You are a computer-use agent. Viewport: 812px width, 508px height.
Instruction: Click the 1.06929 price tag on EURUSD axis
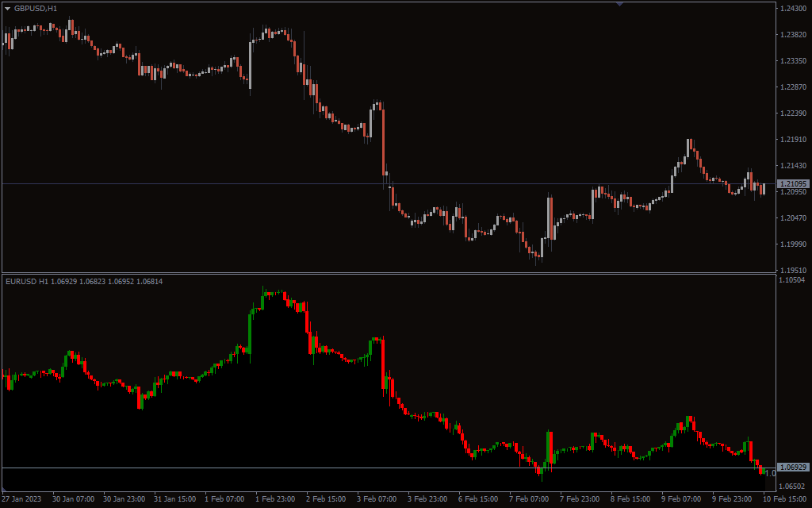793,468
